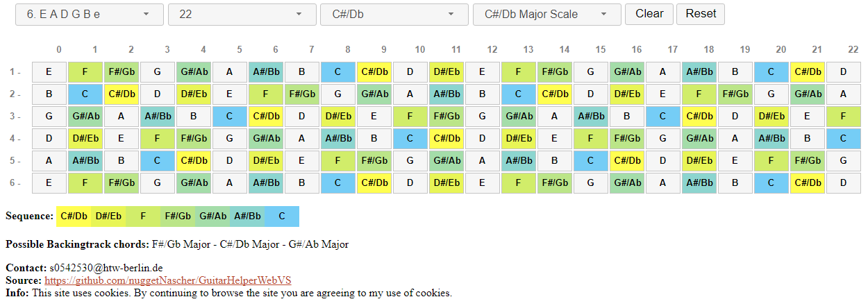Open the GitHub source link
The image size is (868, 306).
(x=167, y=280)
